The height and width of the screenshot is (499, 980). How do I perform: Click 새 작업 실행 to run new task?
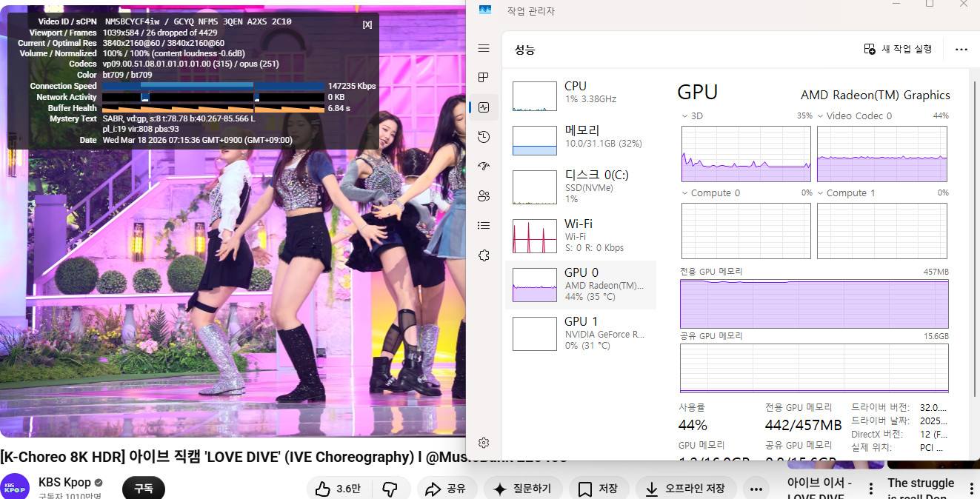[x=898, y=49]
